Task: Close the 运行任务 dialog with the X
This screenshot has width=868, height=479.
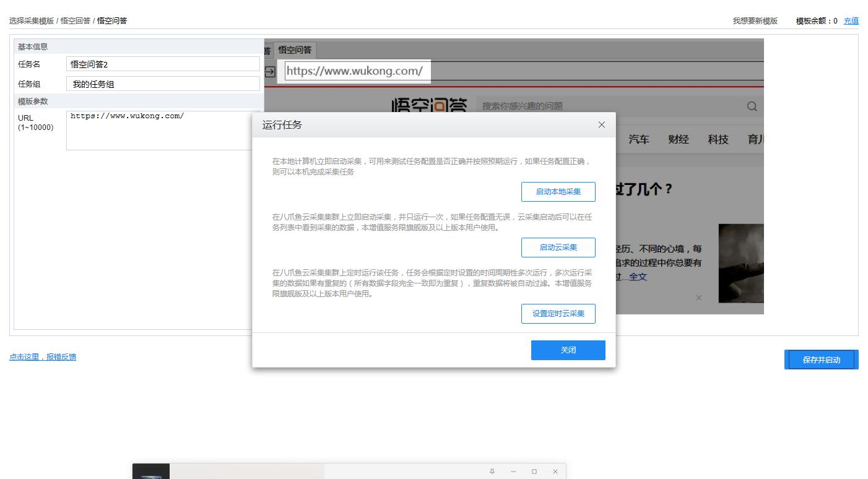Action: (601, 124)
